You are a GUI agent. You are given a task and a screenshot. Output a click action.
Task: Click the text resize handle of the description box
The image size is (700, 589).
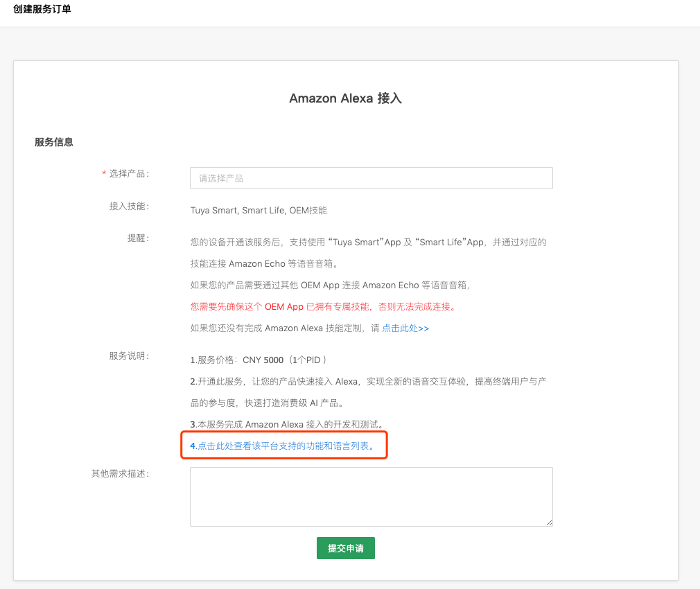(x=549, y=522)
